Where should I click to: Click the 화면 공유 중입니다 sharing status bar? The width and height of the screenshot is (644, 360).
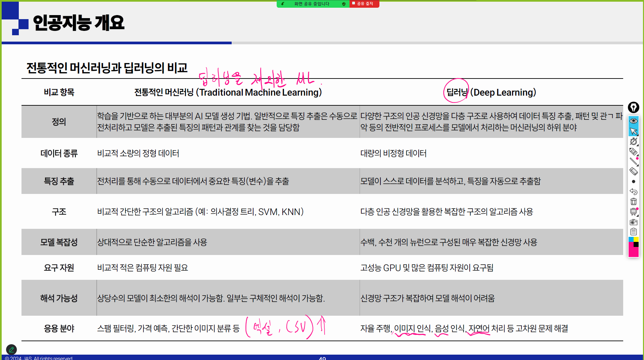click(x=312, y=4)
